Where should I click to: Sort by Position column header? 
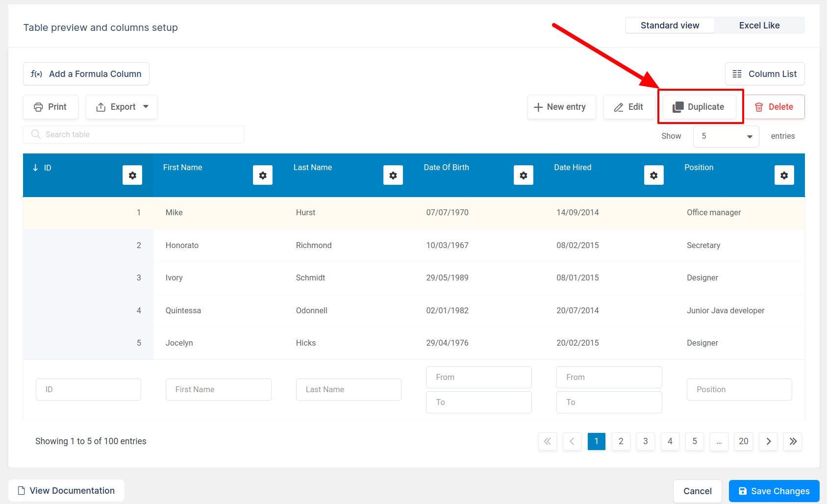click(699, 167)
